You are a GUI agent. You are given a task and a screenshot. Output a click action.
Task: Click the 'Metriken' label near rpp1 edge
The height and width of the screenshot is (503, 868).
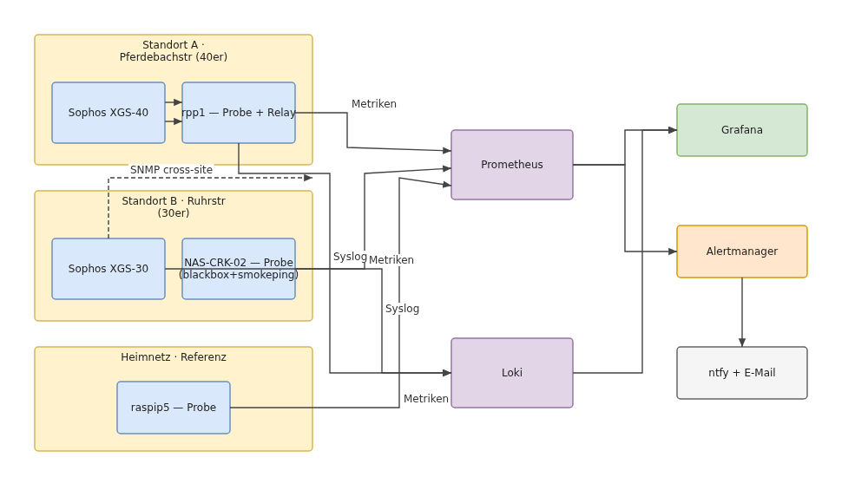pos(373,104)
